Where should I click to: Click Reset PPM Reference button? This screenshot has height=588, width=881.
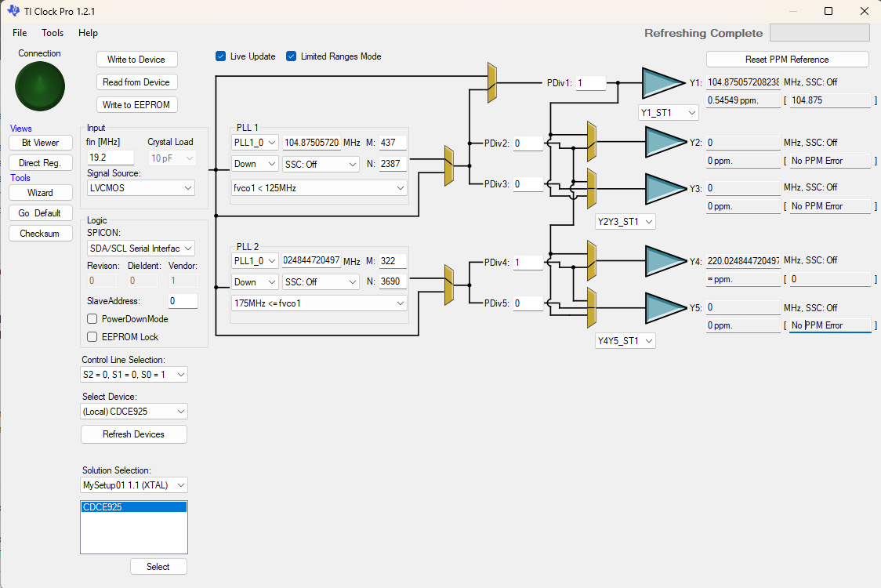pyautogui.click(x=787, y=59)
